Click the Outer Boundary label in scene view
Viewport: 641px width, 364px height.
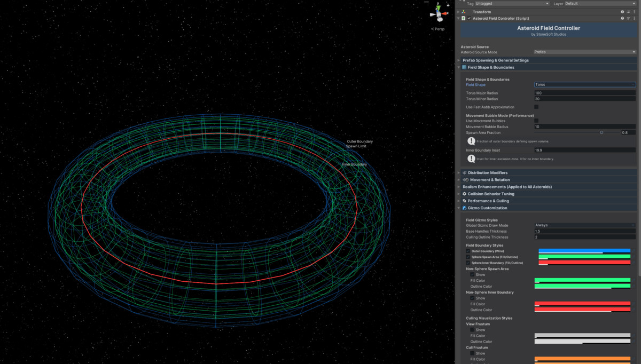(x=360, y=141)
